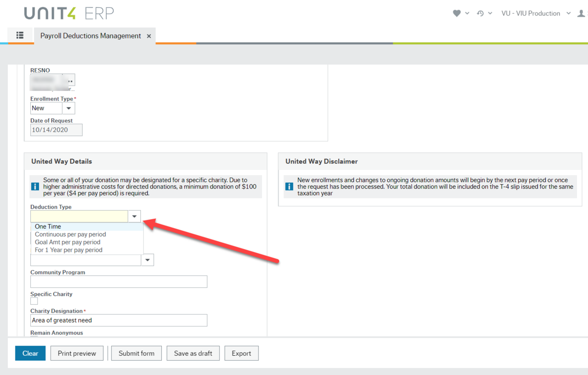The image size is (588, 375).
Task: Toggle the Specific Charity checkbox
Action: click(x=34, y=301)
